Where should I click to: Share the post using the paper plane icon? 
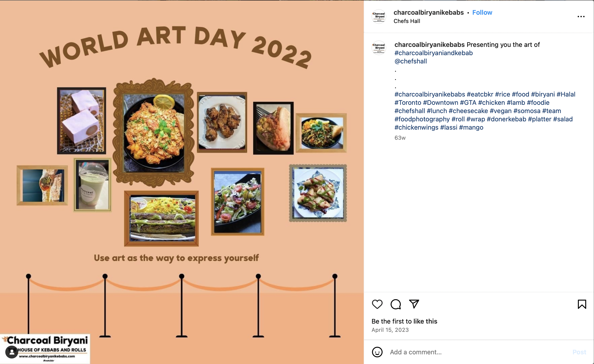click(414, 304)
